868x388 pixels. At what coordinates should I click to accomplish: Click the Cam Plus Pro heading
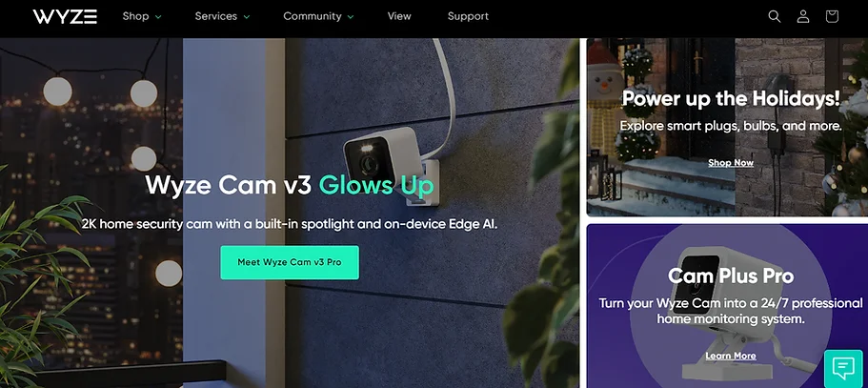(x=731, y=276)
